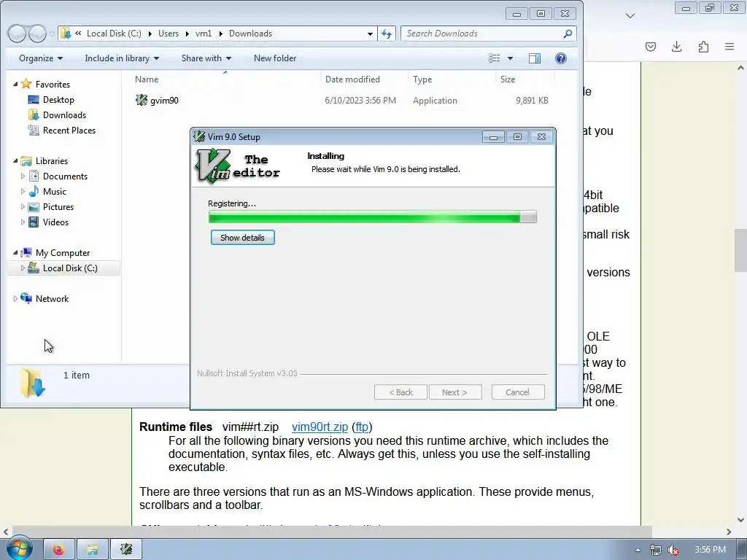Click the Explorer help icon
The height and width of the screenshot is (560, 747).
(561, 58)
